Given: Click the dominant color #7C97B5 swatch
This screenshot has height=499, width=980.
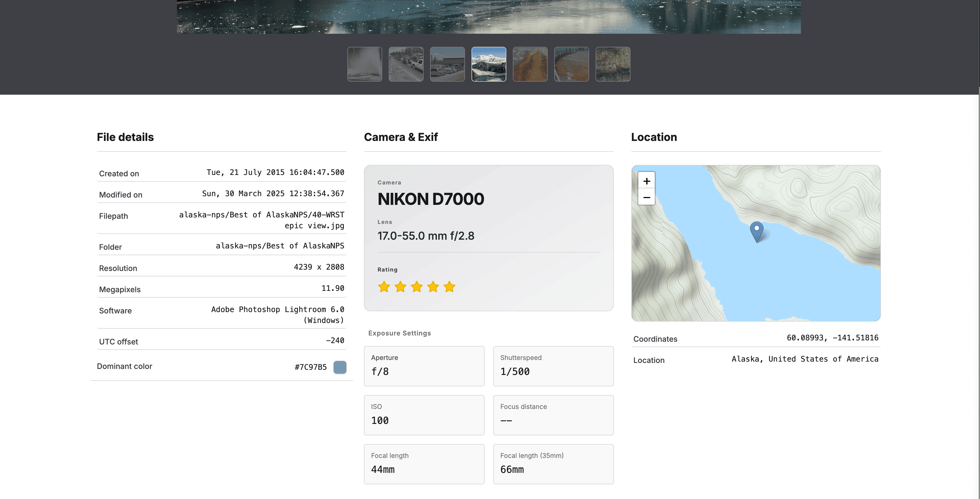Looking at the screenshot, I should tap(340, 367).
